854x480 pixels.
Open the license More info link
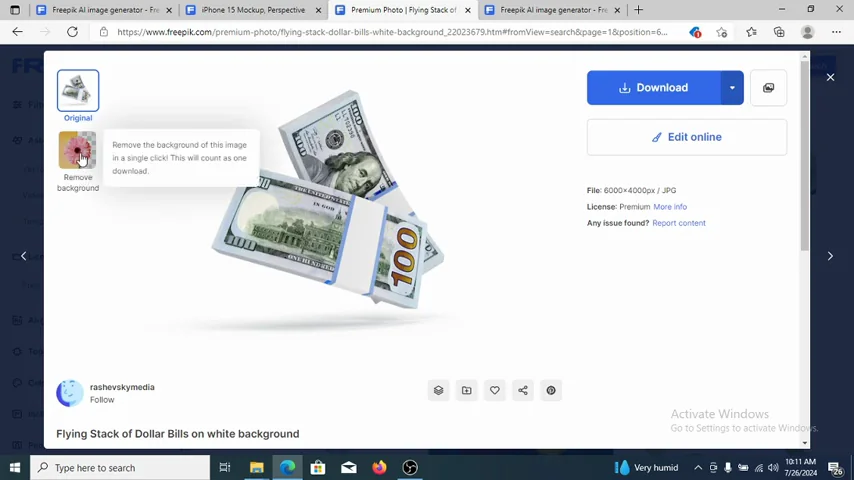(670, 207)
